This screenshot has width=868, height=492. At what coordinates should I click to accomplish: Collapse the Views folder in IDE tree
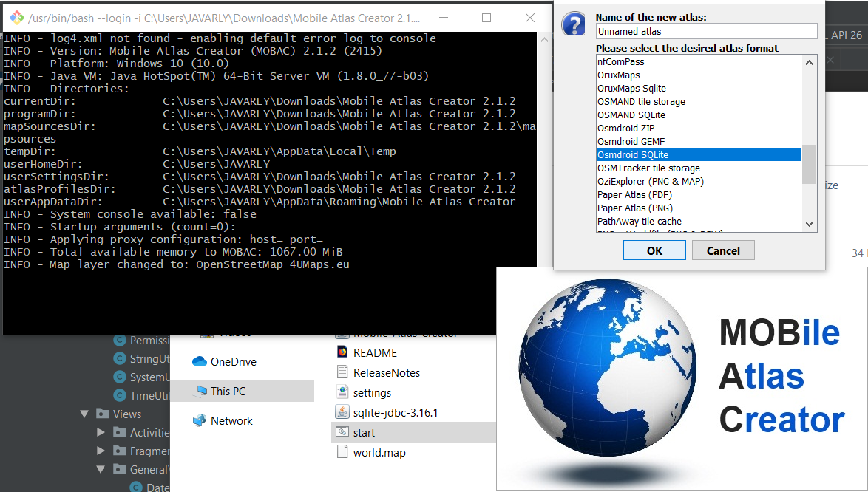pos(84,414)
